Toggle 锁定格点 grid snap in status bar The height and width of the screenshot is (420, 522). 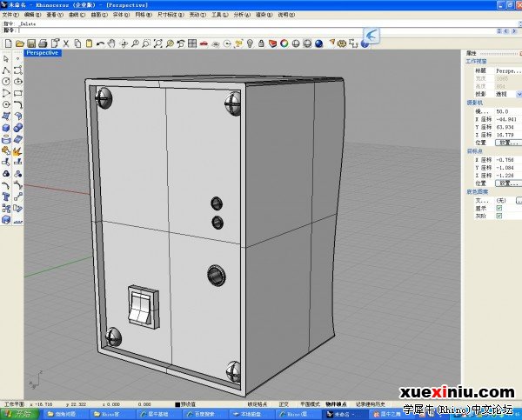[x=258, y=404]
